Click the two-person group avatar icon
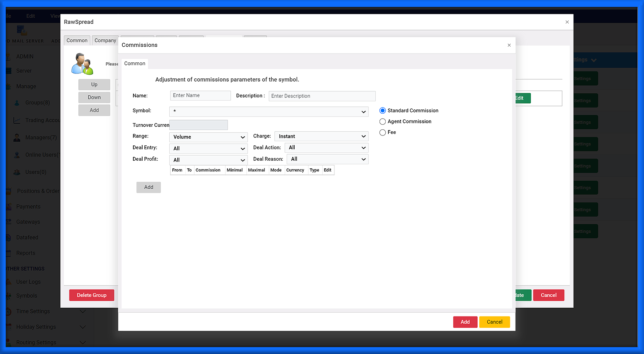Image resolution: width=644 pixels, height=354 pixels. tap(82, 64)
